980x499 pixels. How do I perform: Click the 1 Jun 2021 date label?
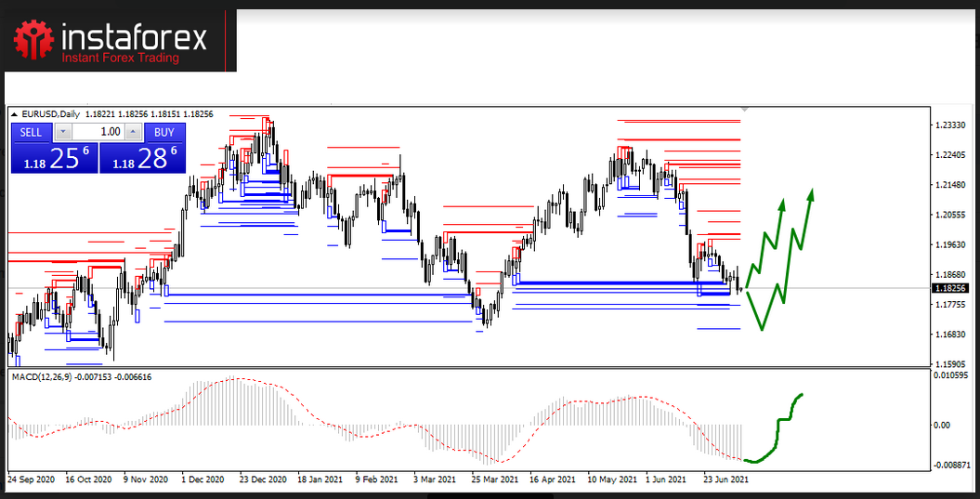[x=667, y=479]
